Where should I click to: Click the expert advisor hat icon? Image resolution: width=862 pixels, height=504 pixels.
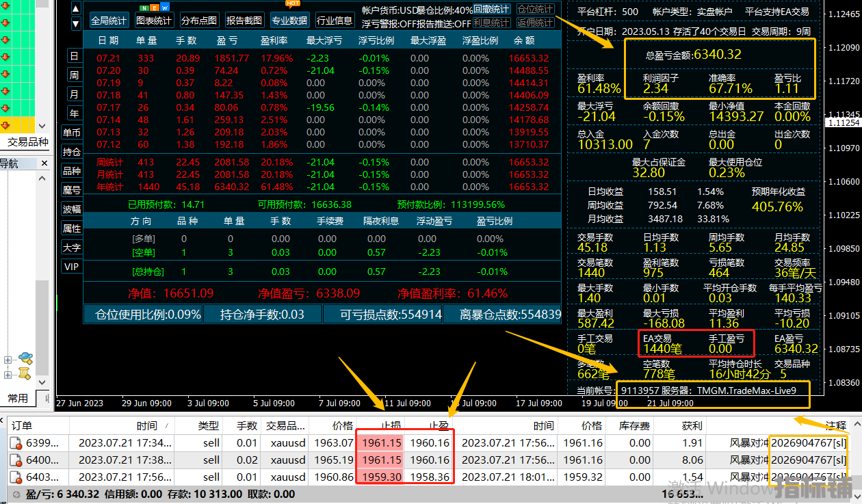[x=25, y=358]
